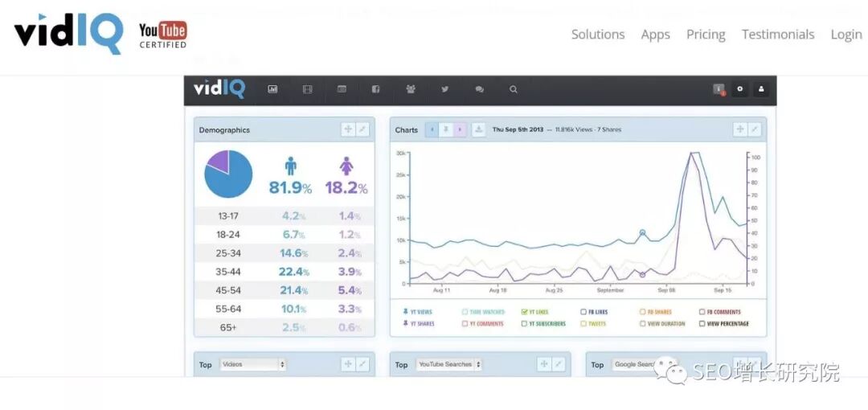
Task: Open the notifications info icon with red badge
Action: [719, 89]
